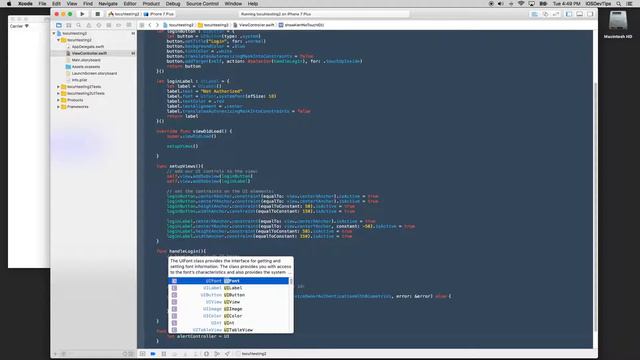Expand the Frameworks folder
Image resolution: width=640 pixels, height=360 pixels.
(58, 107)
